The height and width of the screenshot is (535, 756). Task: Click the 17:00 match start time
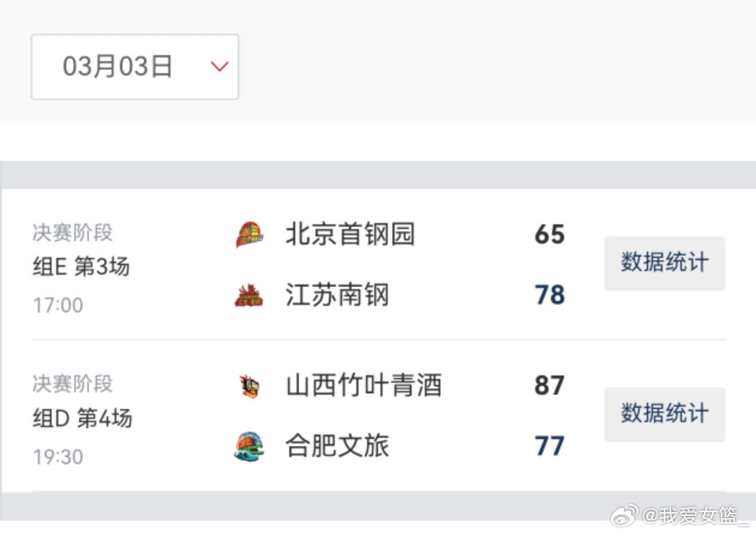point(58,306)
